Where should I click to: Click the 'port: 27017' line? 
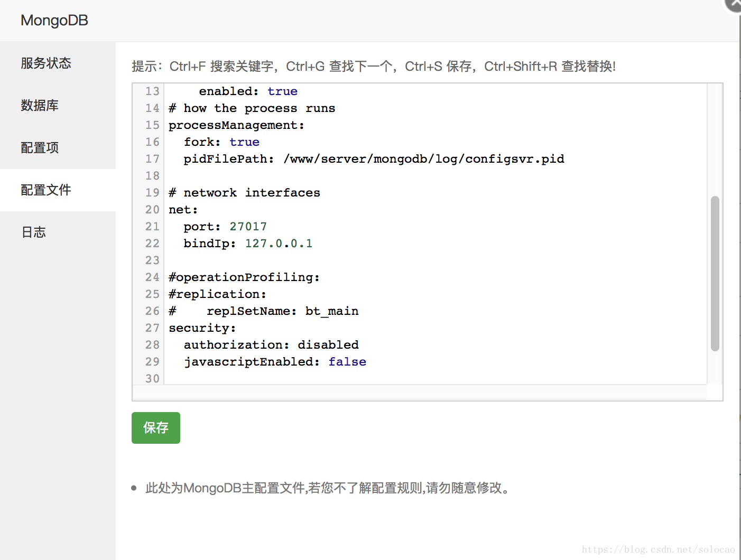click(x=225, y=227)
